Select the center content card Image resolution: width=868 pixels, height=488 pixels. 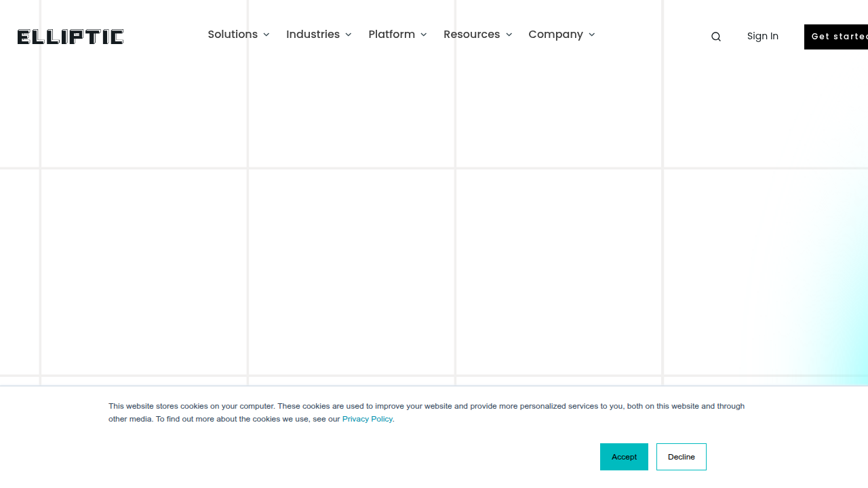351,272
